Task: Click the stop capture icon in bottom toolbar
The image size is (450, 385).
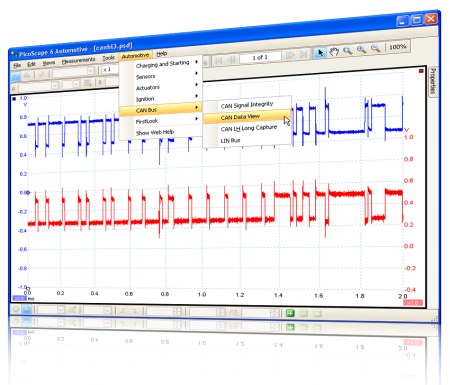Action: (27, 310)
